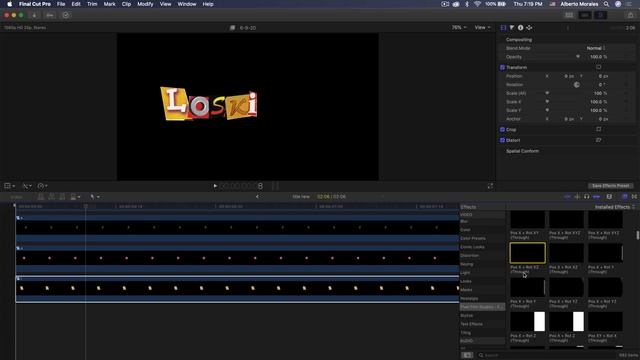
Task: Toggle the browser panel visibility button
Action: coord(569,15)
